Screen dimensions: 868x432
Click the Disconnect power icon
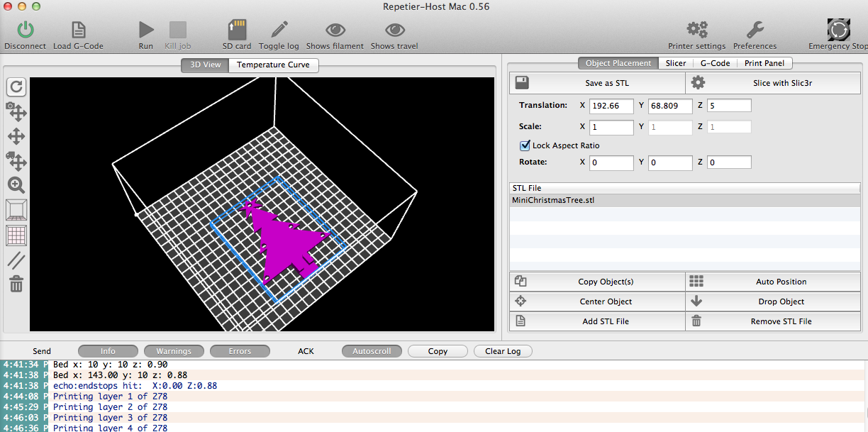pos(25,30)
